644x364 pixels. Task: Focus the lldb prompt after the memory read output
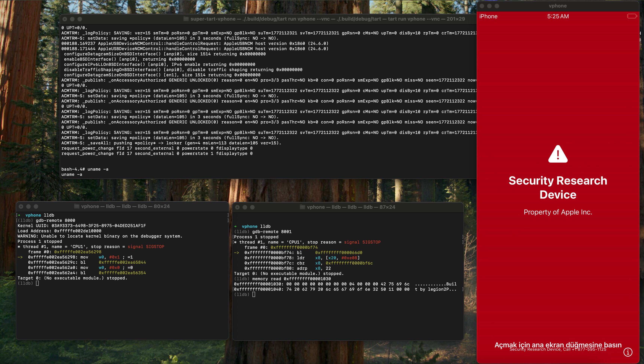(x=254, y=294)
